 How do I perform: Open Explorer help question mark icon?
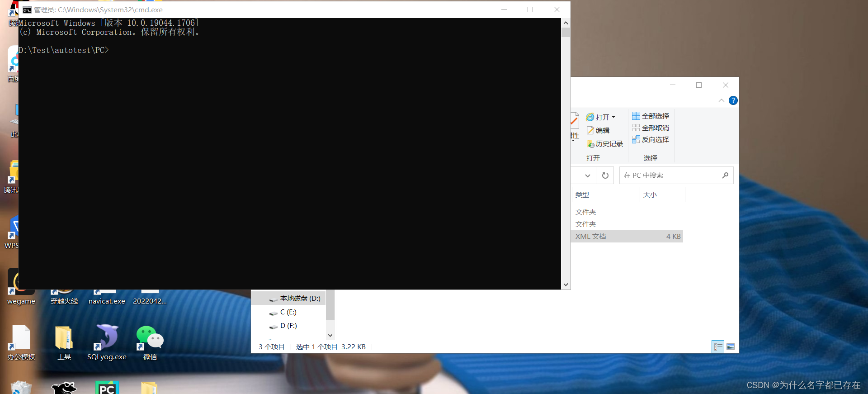click(733, 100)
